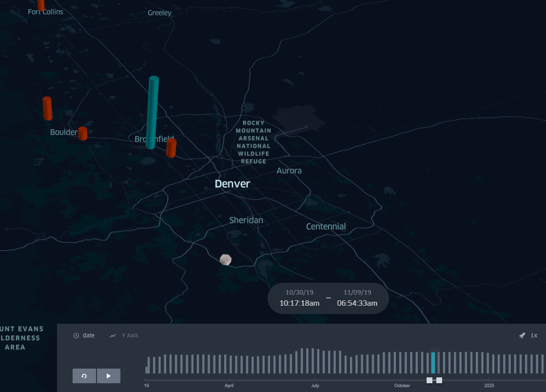Open the date animation mode via clock icon

[77, 335]
